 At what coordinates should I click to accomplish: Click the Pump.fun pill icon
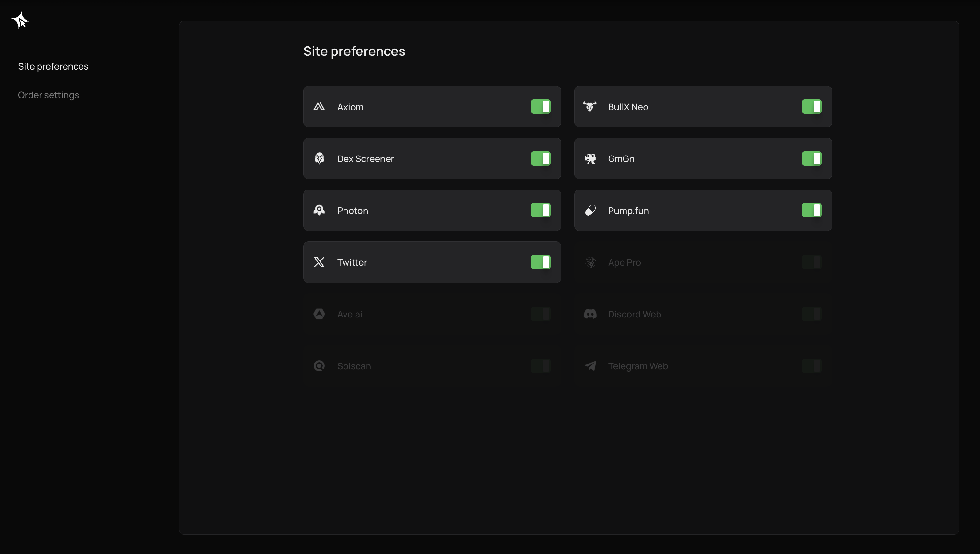tap(589, 210)
